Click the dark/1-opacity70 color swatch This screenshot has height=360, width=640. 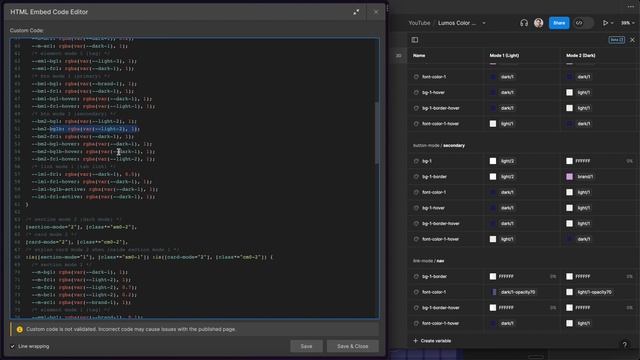(x=493, y=292)
